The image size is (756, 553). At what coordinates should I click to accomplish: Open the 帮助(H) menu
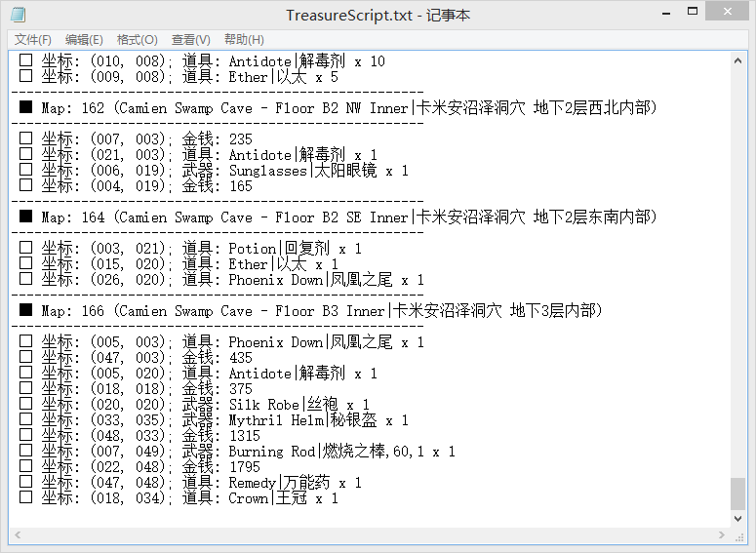(x=244, y=40)
